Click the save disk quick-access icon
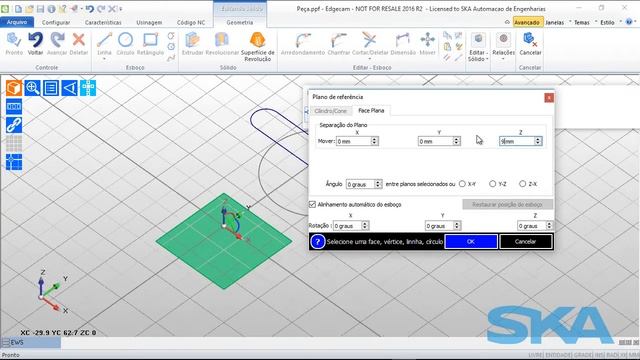This screenshot has width=640, height=360. pos(40,9)
